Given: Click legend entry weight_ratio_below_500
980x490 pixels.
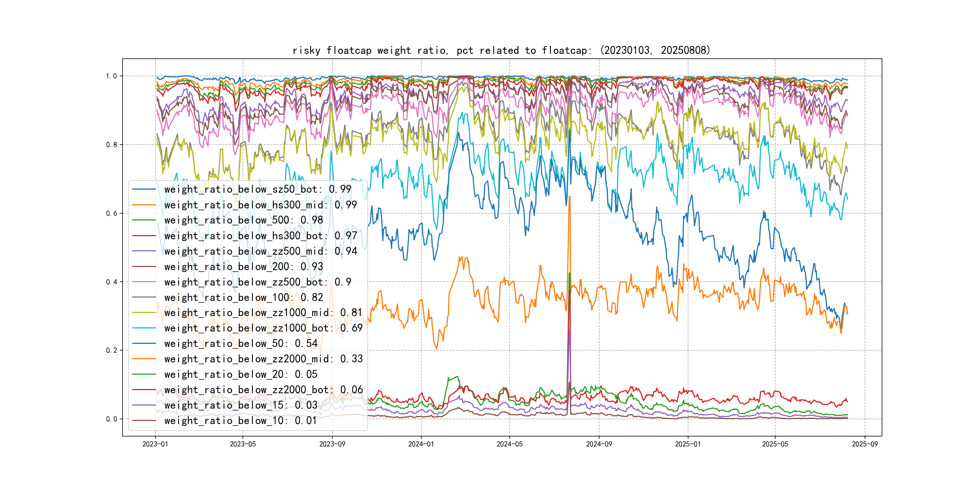Looking at the screenshot, I should (243, 220).
